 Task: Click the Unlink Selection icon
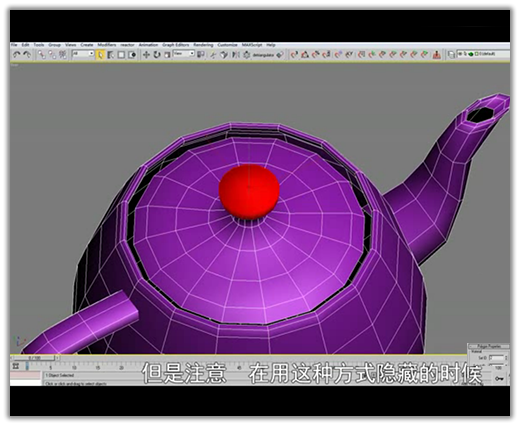point(52,54)
